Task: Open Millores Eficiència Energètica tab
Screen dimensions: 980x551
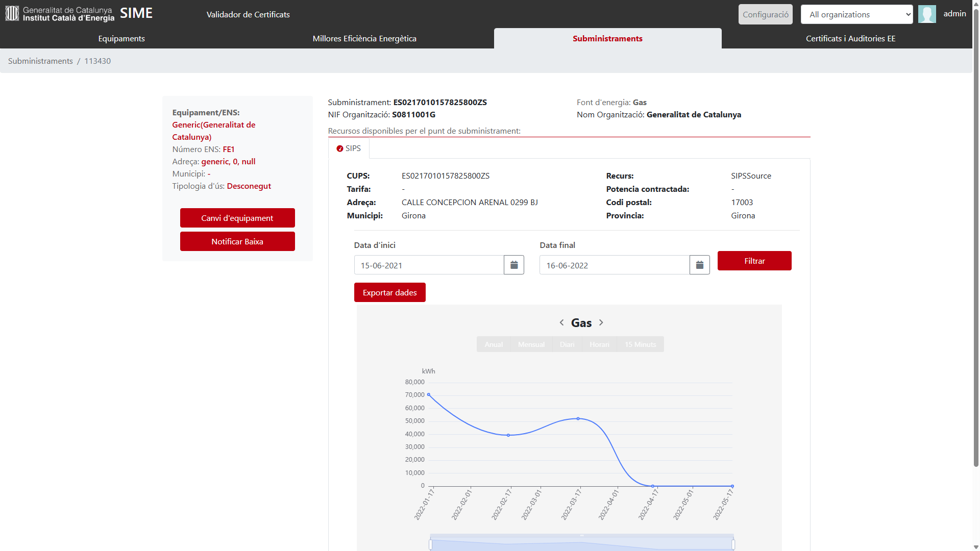Action: [x=364, y=39]
